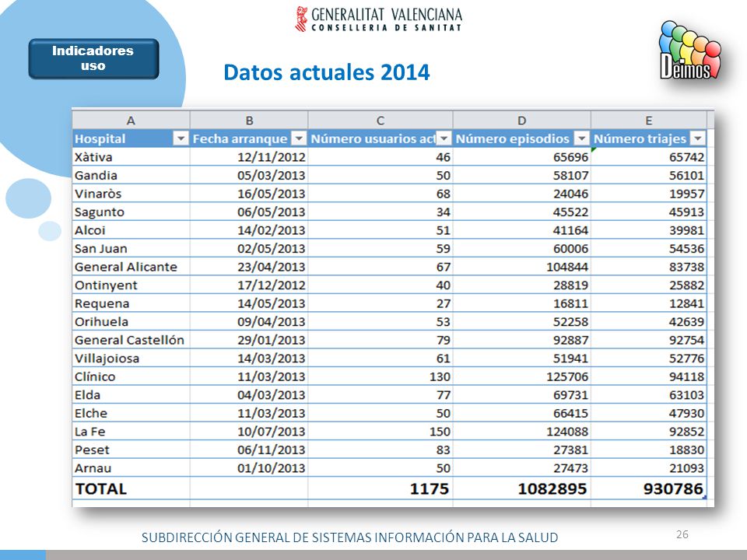The height and width of the screenshot is (560, 747).
Task: Select triajes value 94118
Action: (649, 376)
